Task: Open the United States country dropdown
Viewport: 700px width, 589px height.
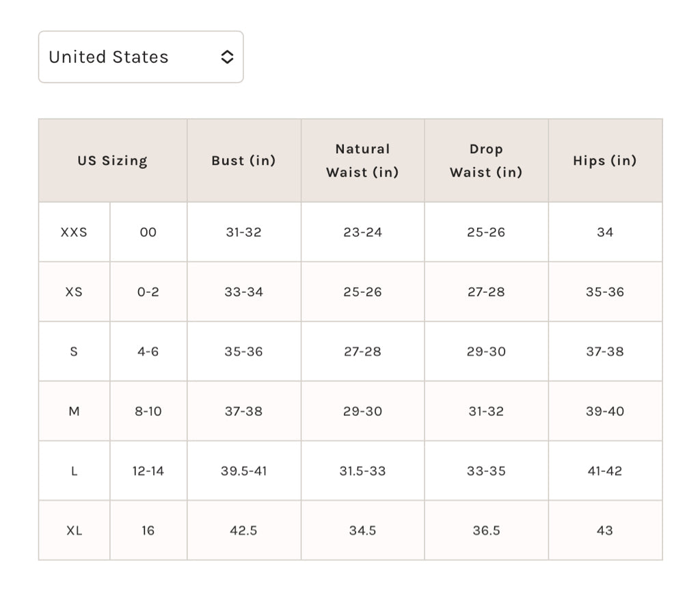Action: click(x=140, y=57)
